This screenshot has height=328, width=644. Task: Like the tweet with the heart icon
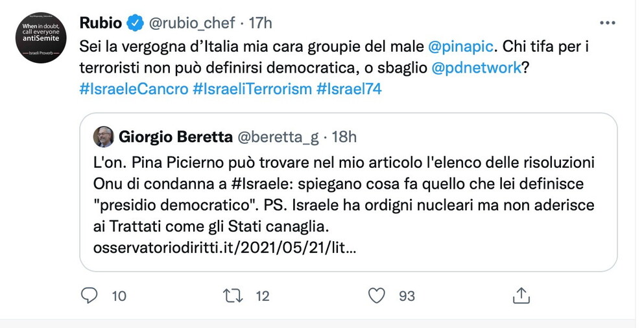coord(376,296)
